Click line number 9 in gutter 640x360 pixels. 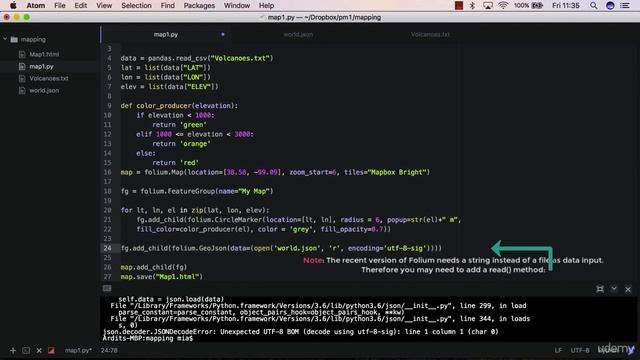(109, 106)
